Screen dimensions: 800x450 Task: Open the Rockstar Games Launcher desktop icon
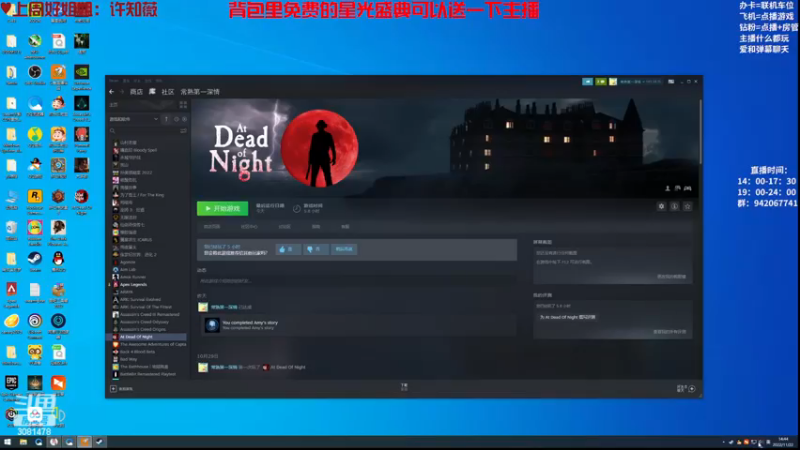click(x=35, y=196)
